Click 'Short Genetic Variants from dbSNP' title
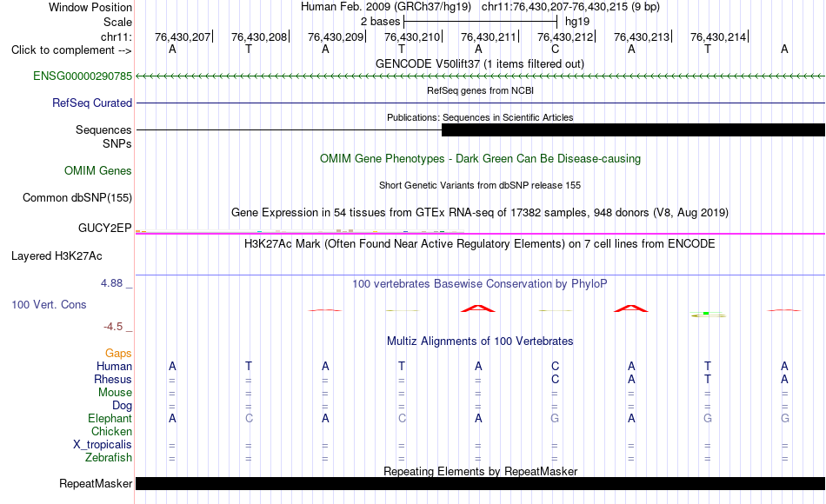This screenshot has width=826, height=504. (480, 185)
